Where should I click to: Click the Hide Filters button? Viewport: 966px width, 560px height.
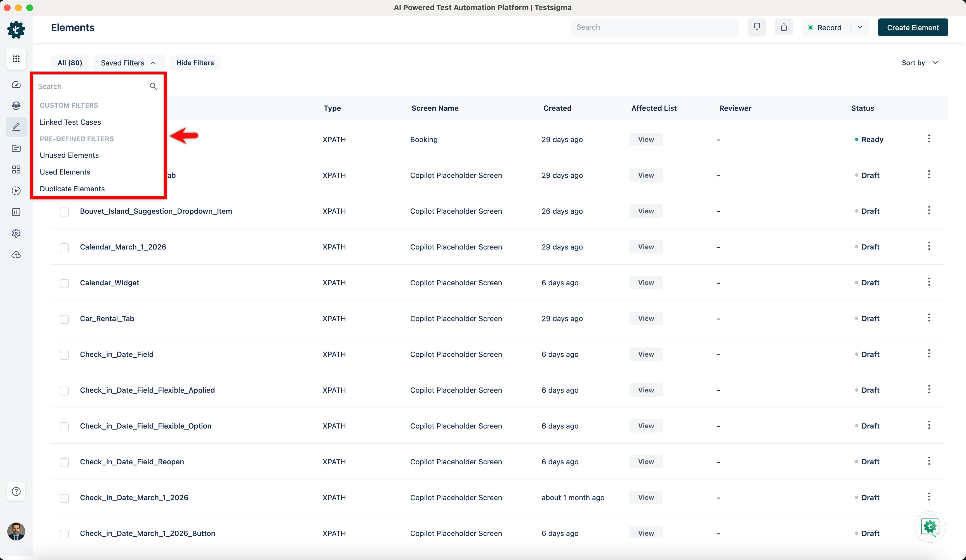tap(195, 63)
